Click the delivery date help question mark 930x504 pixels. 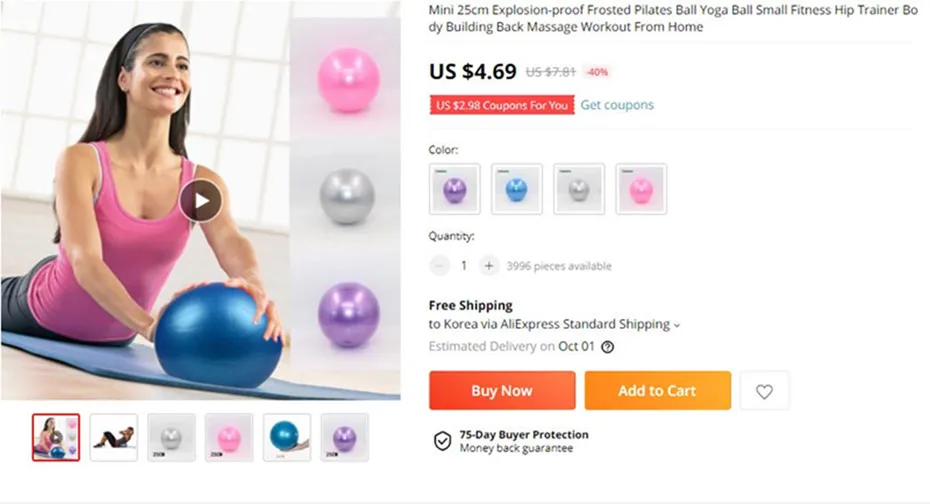[607, 347]
